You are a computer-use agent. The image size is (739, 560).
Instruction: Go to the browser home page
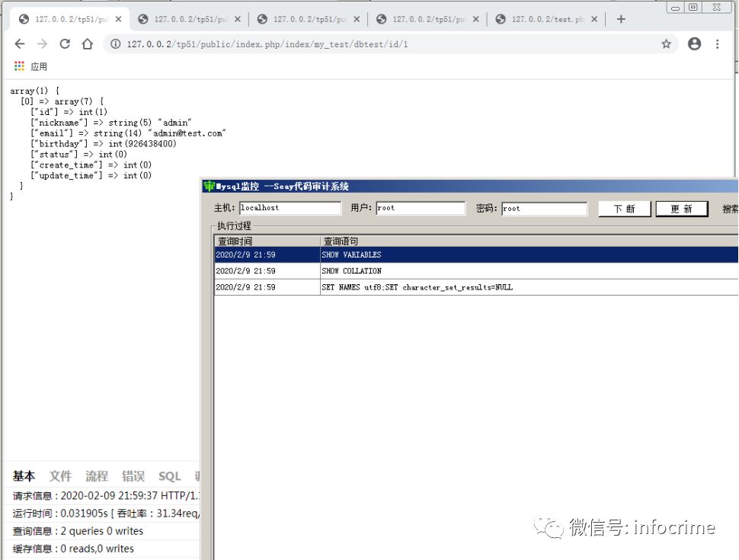pos(88,44)
